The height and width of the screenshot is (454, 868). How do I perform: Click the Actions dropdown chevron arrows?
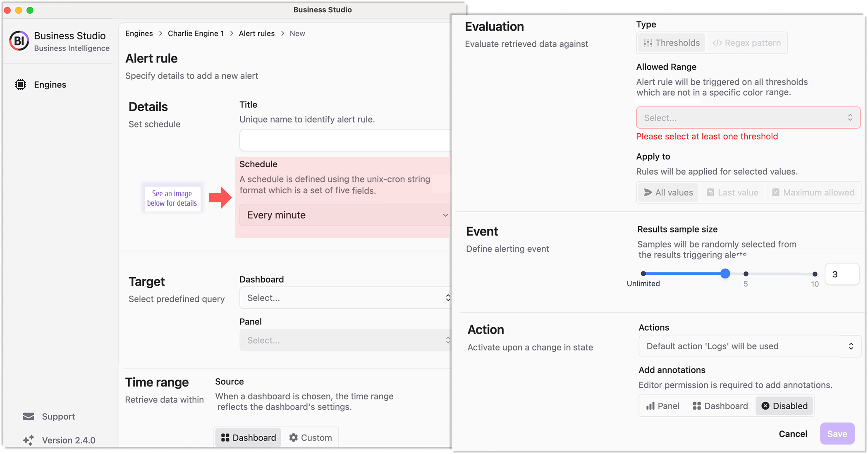(x=851, y=346)
